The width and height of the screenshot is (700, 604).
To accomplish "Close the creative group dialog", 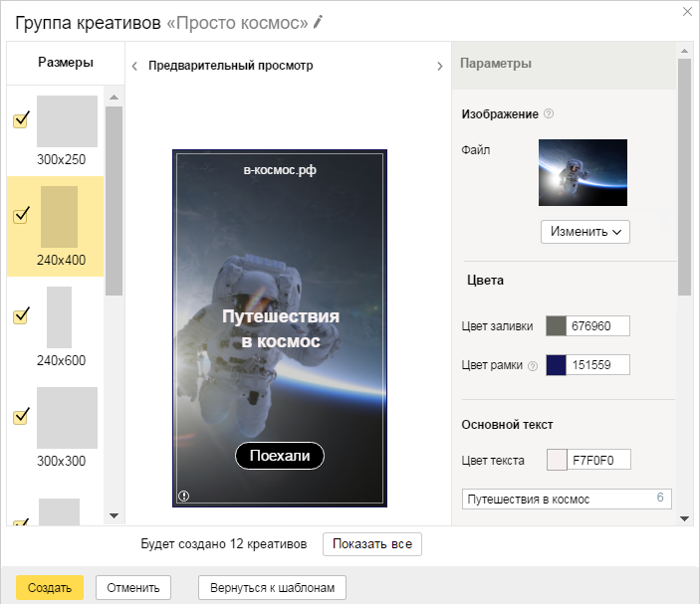I will click(687, 12).
